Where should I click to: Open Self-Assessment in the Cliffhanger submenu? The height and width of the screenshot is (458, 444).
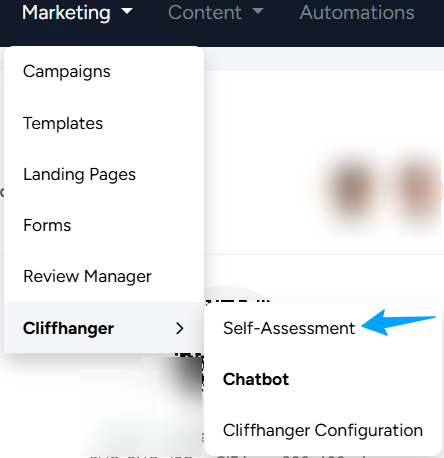289,328
